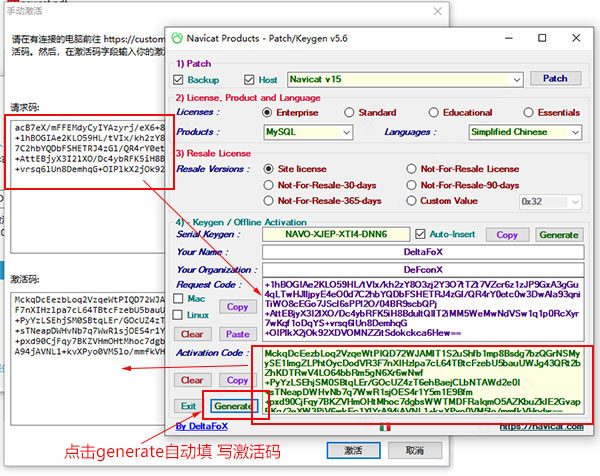Screen dimensions: 600x476
Task: Toggle the Backup checkbox
Action: [180, 78]
